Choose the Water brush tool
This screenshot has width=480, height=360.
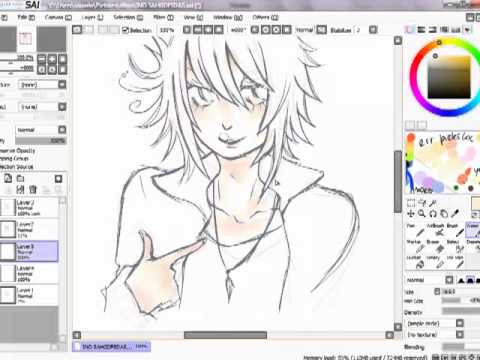(473, 230)
